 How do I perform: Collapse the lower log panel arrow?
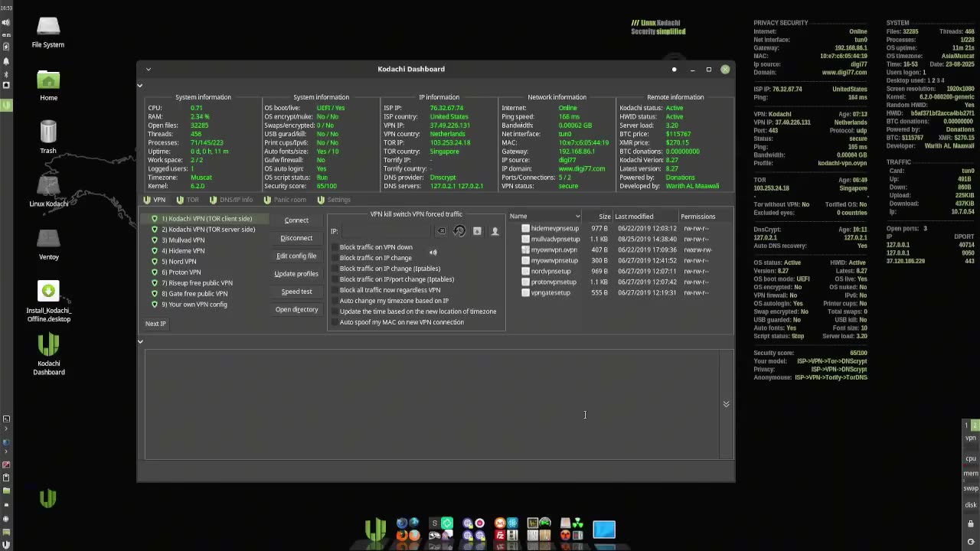pyautogui.click(x=140, y=341)
